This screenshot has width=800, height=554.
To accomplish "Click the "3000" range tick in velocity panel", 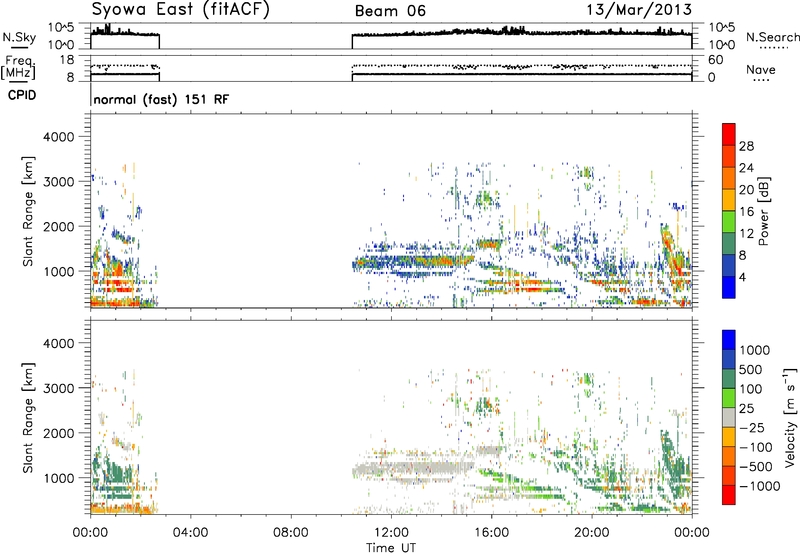I will pyautogui.click(x=58, y=388).
